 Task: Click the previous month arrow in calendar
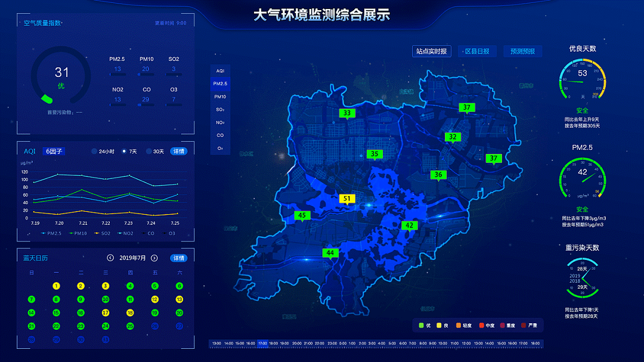(110, 258)
